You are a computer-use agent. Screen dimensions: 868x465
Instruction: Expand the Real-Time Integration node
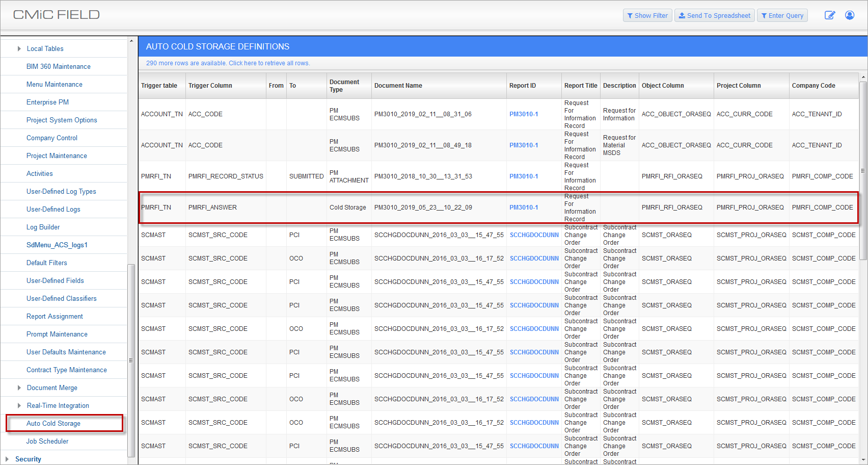[19, 405]
